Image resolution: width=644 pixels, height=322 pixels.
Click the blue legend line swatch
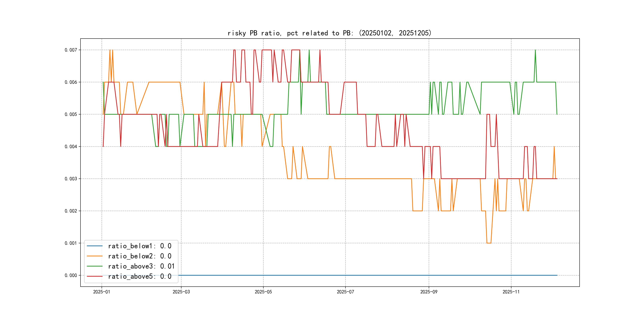[x=94, y=246]
